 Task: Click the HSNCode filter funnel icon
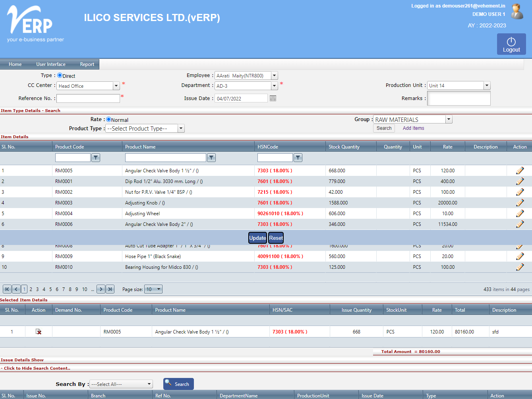(298, 158)
